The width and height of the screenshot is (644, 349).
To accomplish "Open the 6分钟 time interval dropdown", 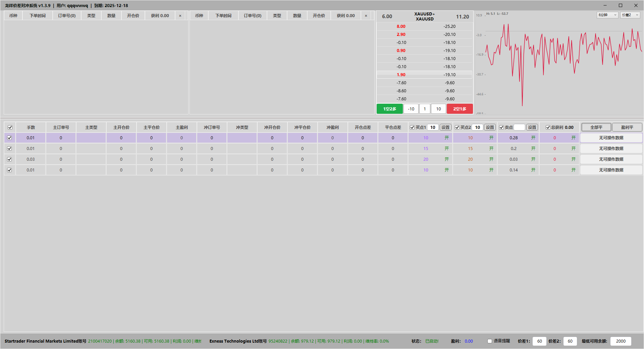I will [x=607, y=15].
